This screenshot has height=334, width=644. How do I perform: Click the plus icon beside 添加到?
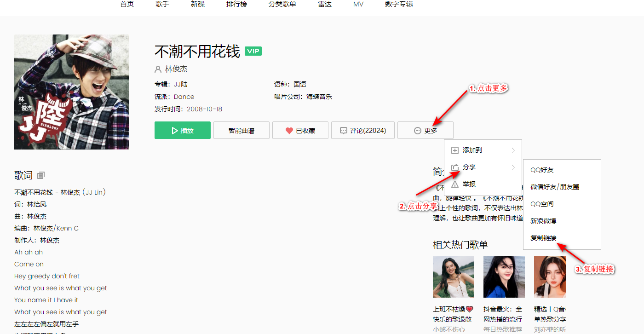[x=455, y=150]
